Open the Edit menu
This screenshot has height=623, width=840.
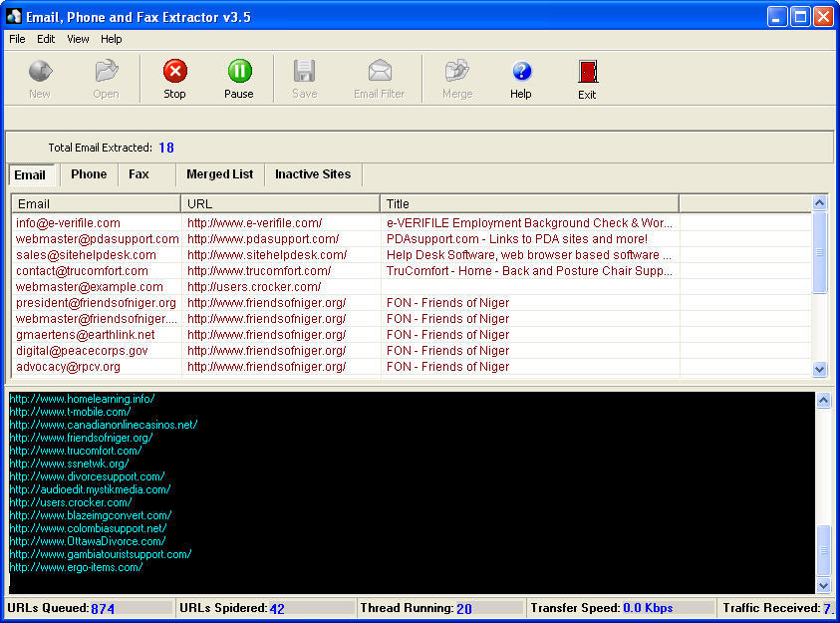45,39
